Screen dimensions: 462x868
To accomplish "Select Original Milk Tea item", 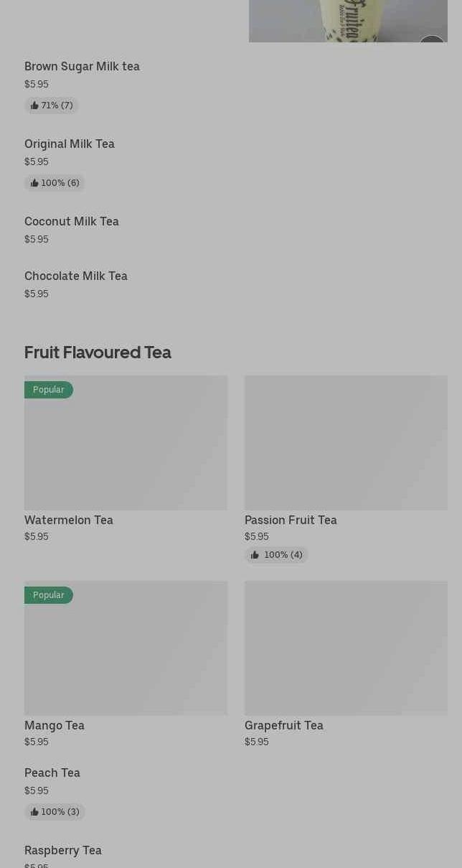I will click(x=70, y=144).
